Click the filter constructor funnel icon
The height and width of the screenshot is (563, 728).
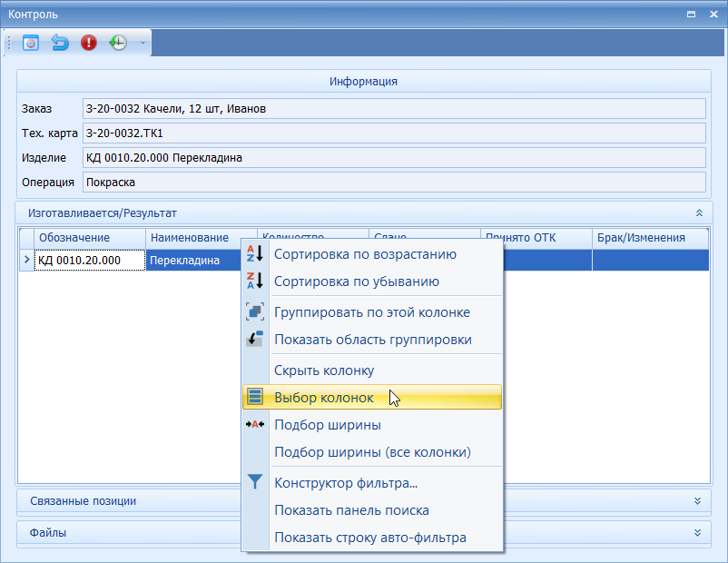tap(255, 483)
